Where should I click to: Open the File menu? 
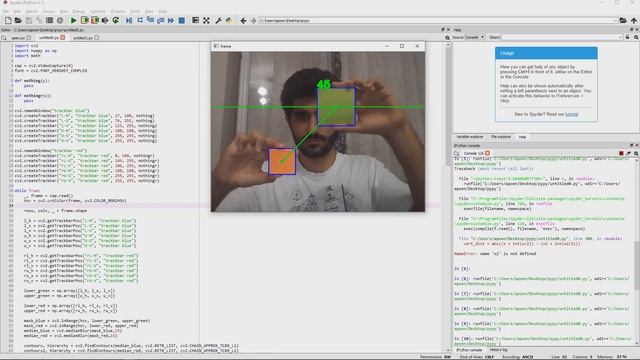(6, 11)
